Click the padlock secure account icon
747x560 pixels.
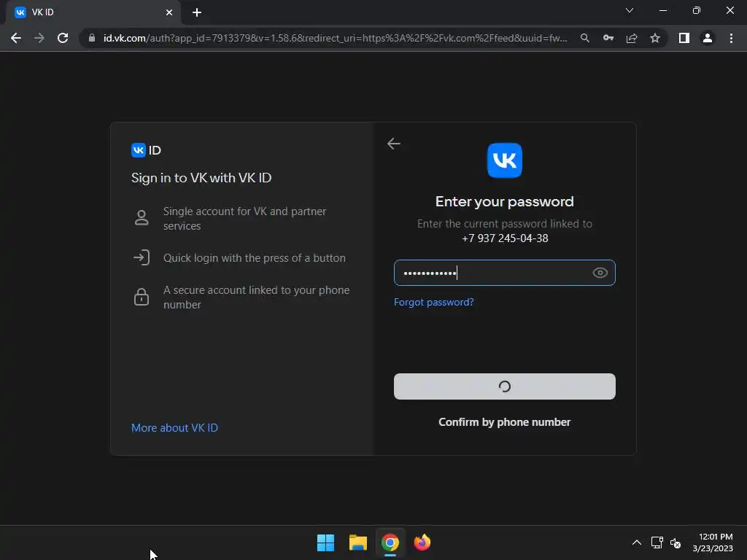[x=142, y=297]
